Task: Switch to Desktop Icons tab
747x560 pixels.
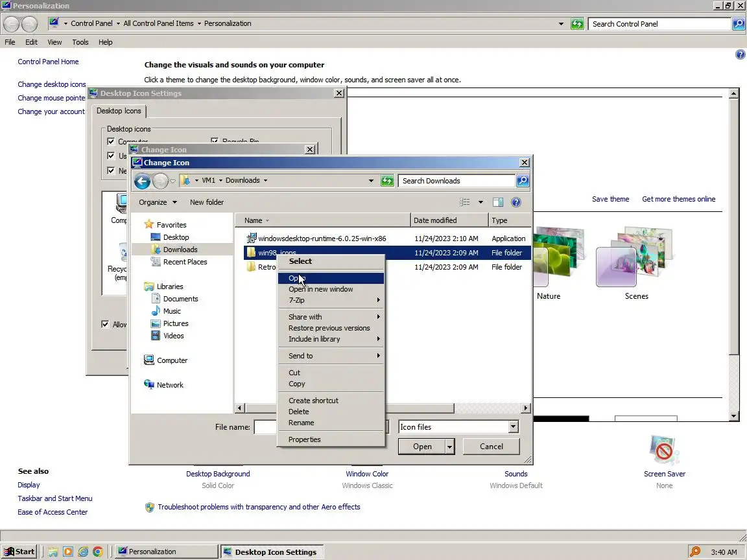Action: click(119, 111)
